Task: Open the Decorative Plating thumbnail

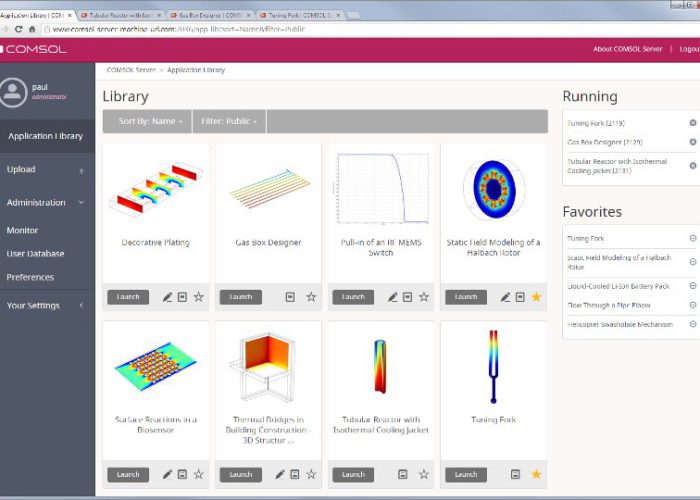Action: point(156,189)
